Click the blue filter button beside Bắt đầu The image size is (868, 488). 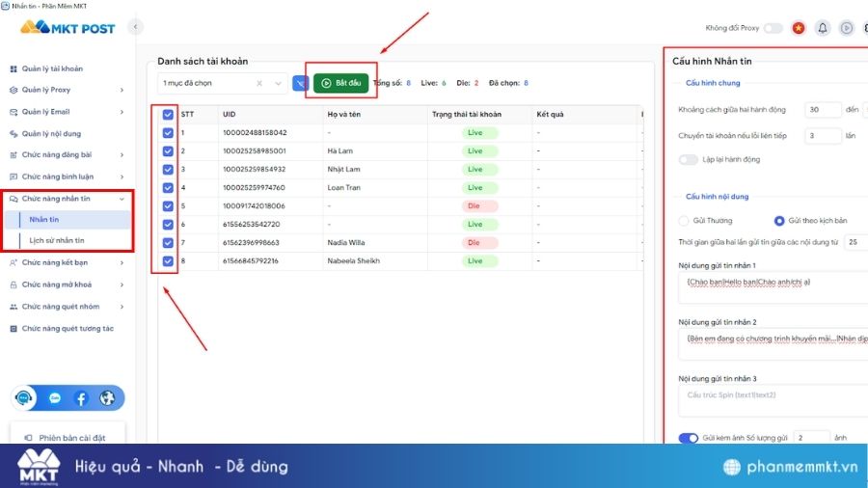click(x=300, y=84)
